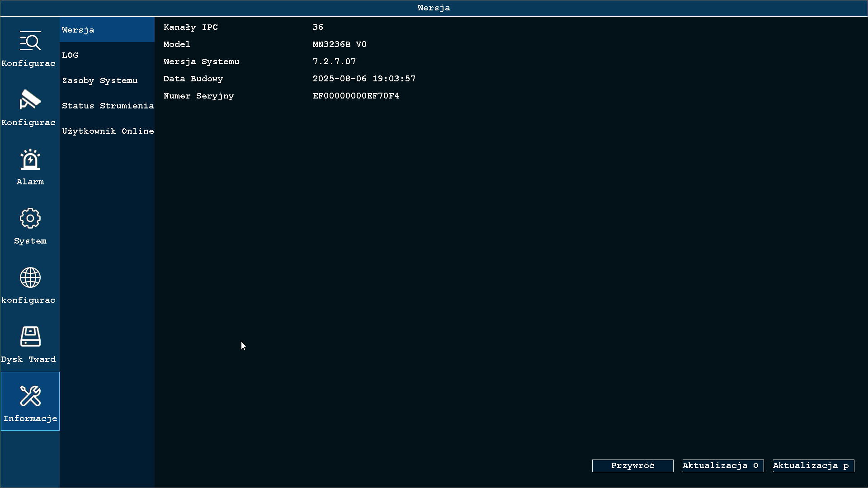Click the Przywróć button
868x488 pixels.
pyautogui.click(x=632, y=466)
